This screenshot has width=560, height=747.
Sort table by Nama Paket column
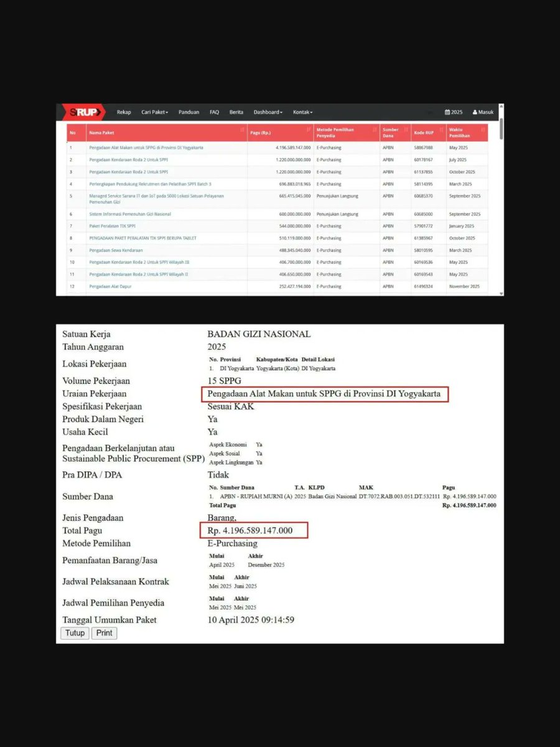click(166, 133)
